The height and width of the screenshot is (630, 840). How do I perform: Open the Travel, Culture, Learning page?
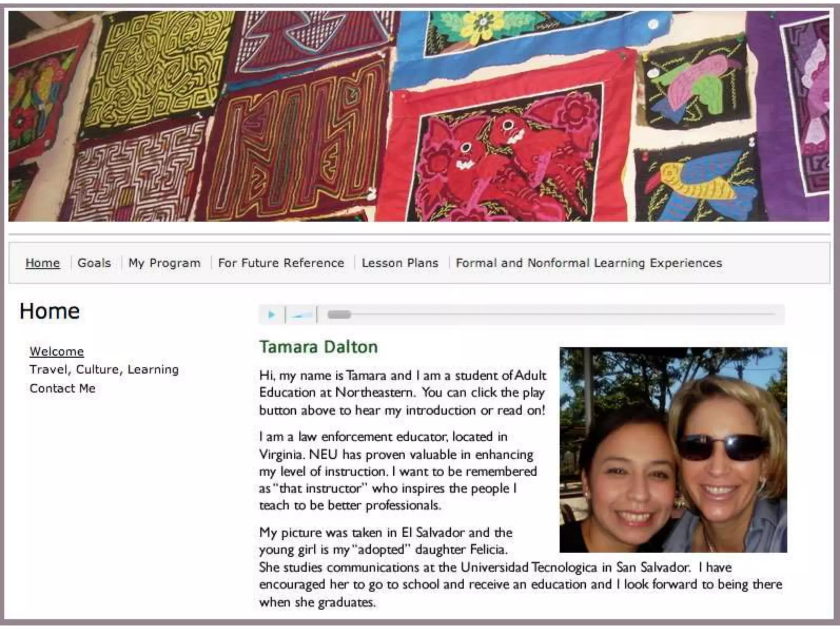click(x=104, y=370)
